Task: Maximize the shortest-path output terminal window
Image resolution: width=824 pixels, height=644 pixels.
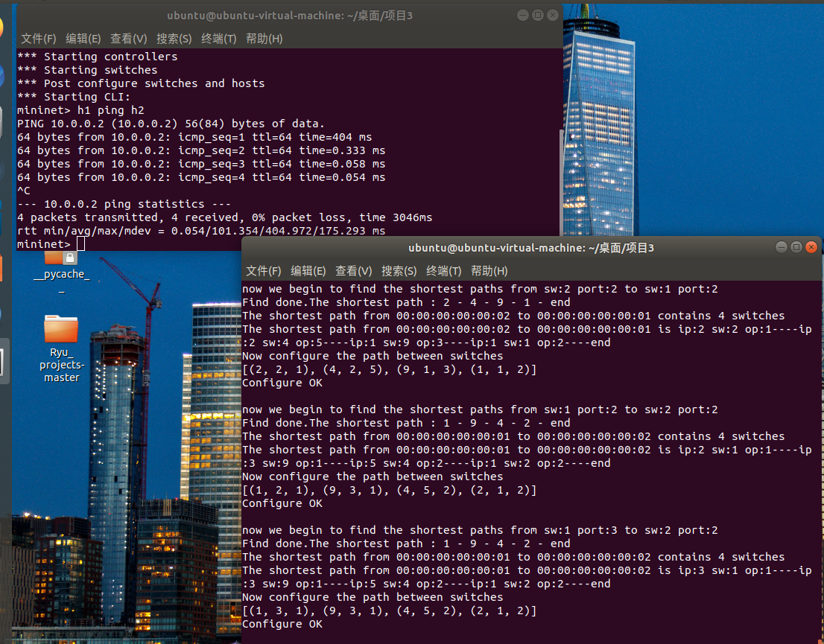Action: pyautogui.click(x=796, y=247)
